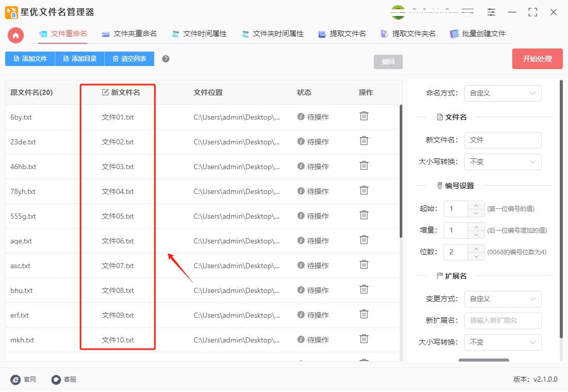This screenshot has width=568, height=392.
Task: Click the user avatar in title bar
Action: click(x=398, y=12)
